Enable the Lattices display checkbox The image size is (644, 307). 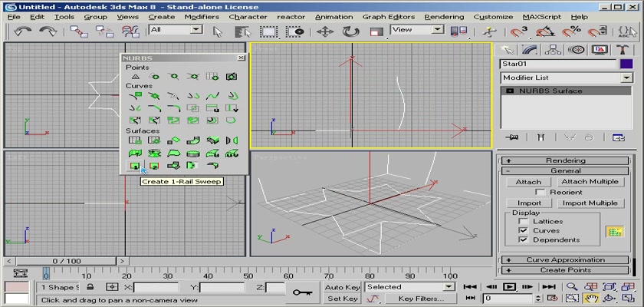(x=523, y=221)
